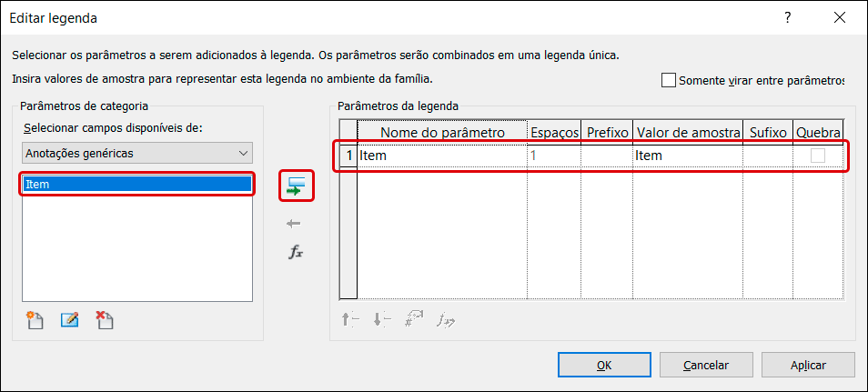Select row 1 by its row number header
The height and width of the screenshot is (392, 868).
click(x=348, y=156)
